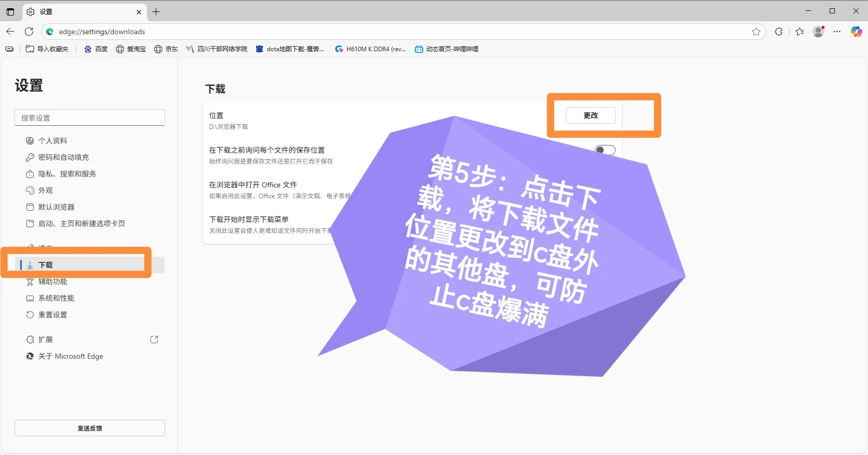Refresh the settings page
This screenshot has width=868, height=455.
(x=29, y=32)
